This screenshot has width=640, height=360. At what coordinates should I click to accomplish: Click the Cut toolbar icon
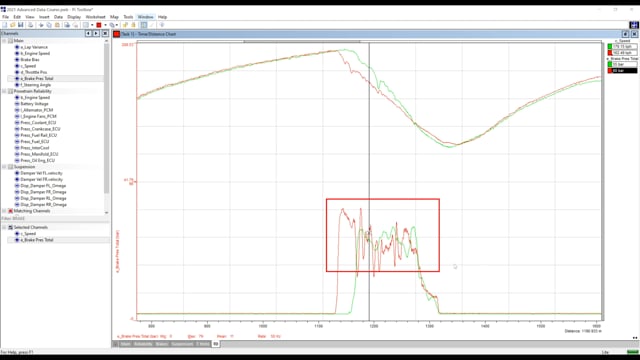coord(41,25)
